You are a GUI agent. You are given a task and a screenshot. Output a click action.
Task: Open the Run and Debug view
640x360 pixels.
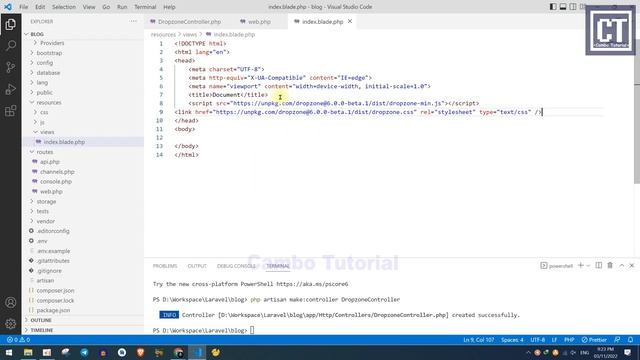[11, 89]
